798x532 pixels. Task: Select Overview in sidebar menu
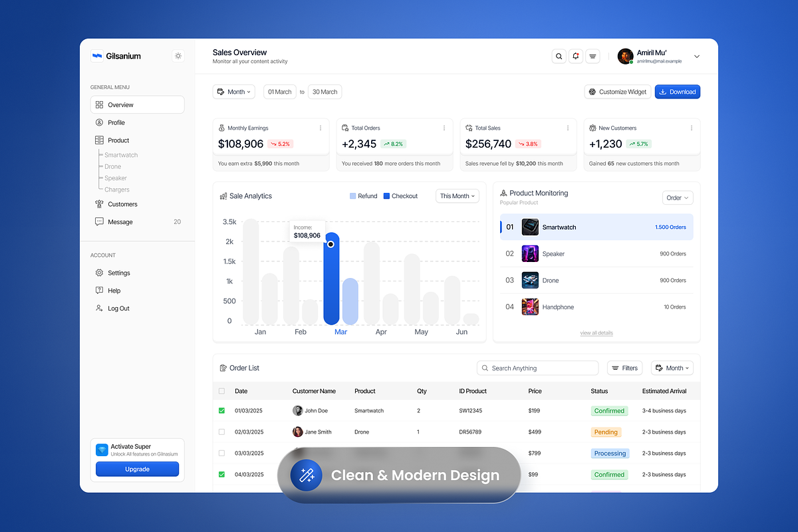[138, 104]
